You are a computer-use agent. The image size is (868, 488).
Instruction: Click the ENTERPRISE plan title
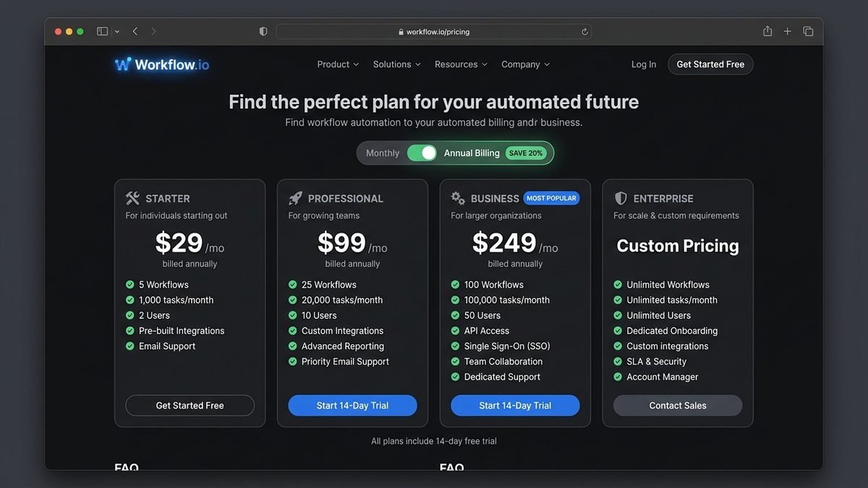[663, 199]
